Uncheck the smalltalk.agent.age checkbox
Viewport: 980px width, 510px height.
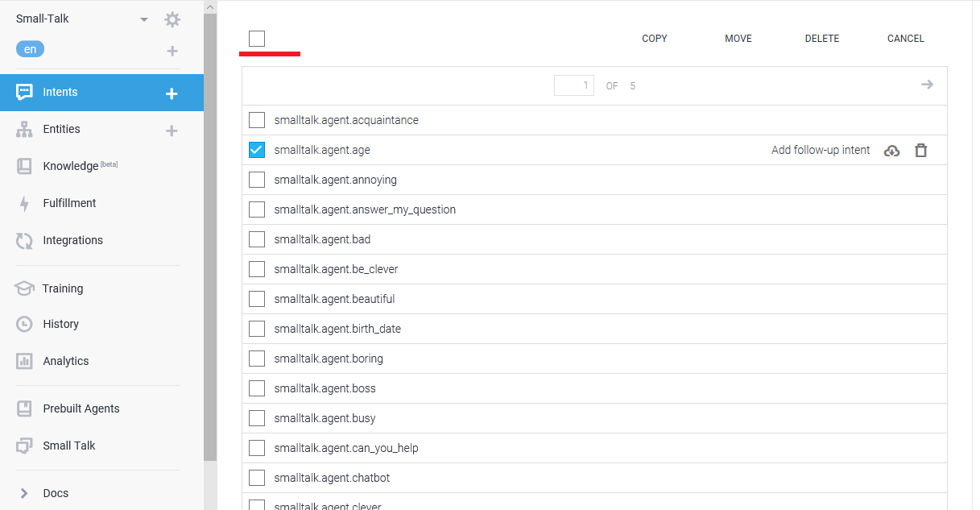(x=257, y=150)
